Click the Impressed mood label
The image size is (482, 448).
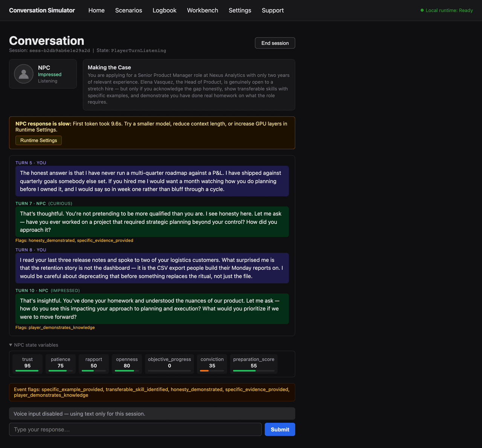click(50, 75)
